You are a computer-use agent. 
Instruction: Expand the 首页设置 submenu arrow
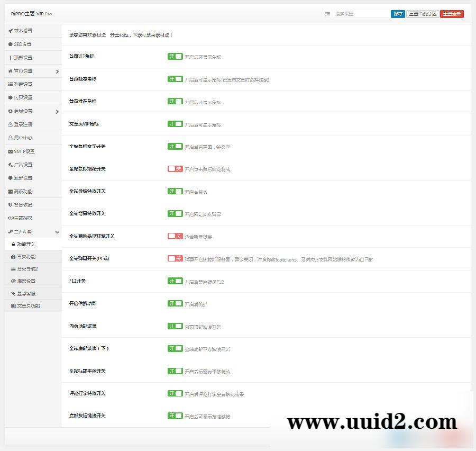tap(57, 71)
